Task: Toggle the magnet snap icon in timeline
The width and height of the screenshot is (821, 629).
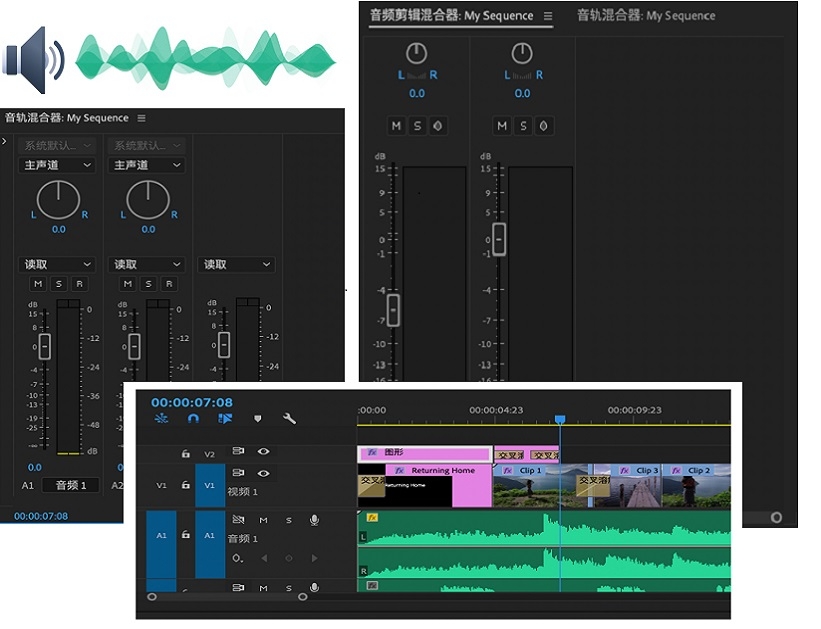Action: point(193,418)
